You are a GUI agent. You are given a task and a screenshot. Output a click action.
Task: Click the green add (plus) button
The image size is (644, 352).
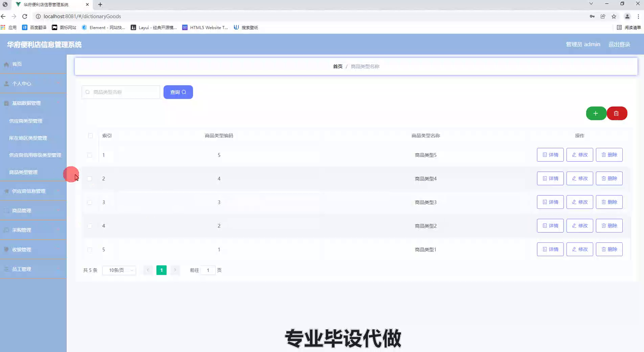pyautogui.click(x=596, y=113)
